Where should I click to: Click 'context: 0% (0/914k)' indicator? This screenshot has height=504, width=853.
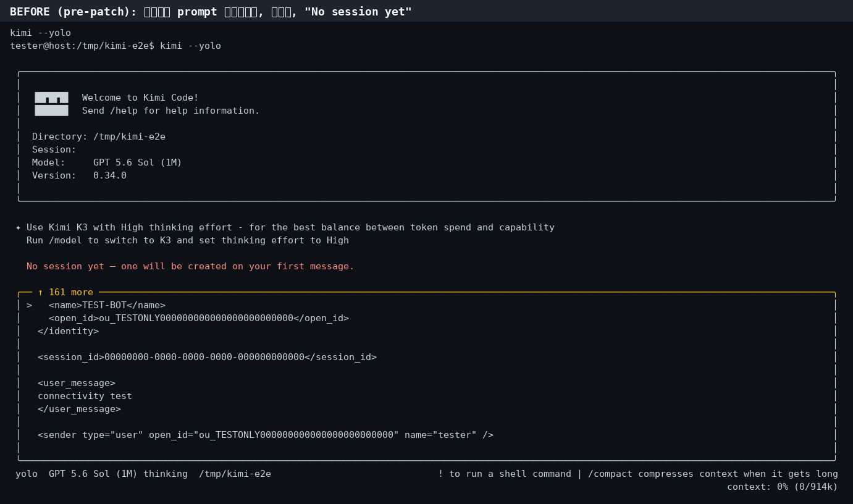[x=783, y=487]
